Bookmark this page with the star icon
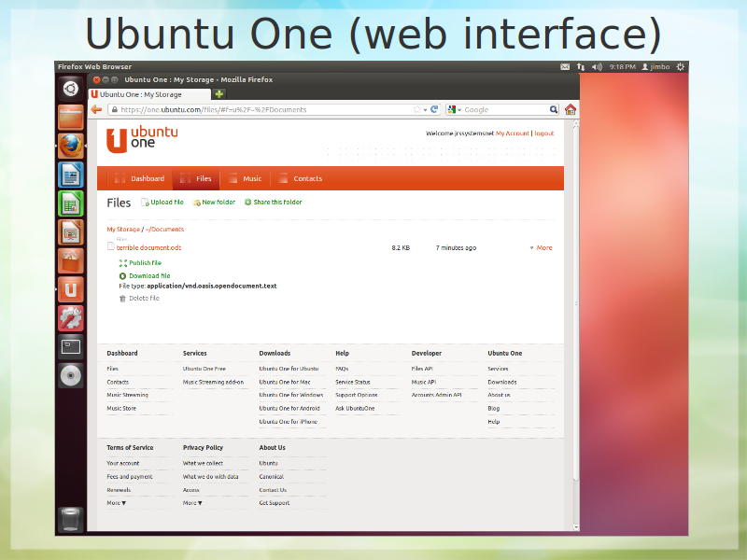 (416, 109)
